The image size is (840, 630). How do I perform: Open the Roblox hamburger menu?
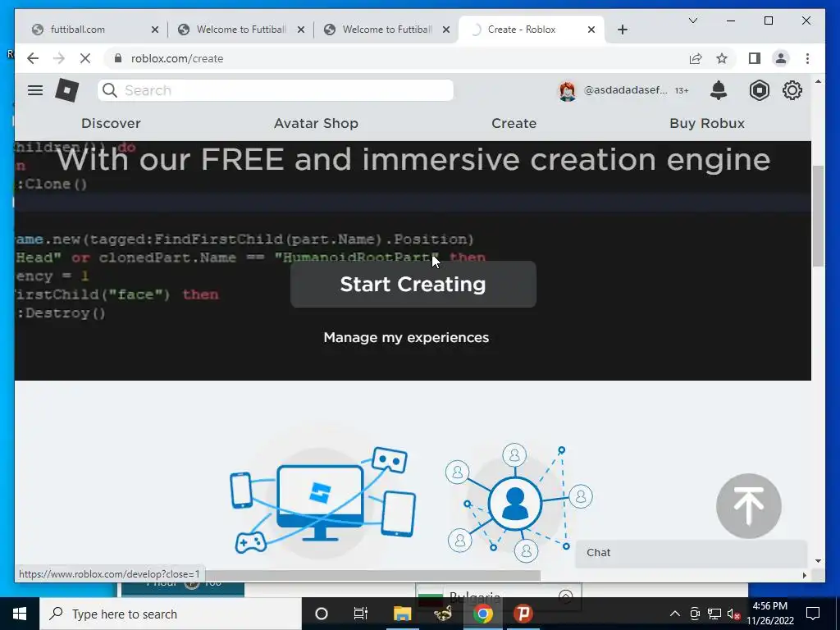click(35, 90)
